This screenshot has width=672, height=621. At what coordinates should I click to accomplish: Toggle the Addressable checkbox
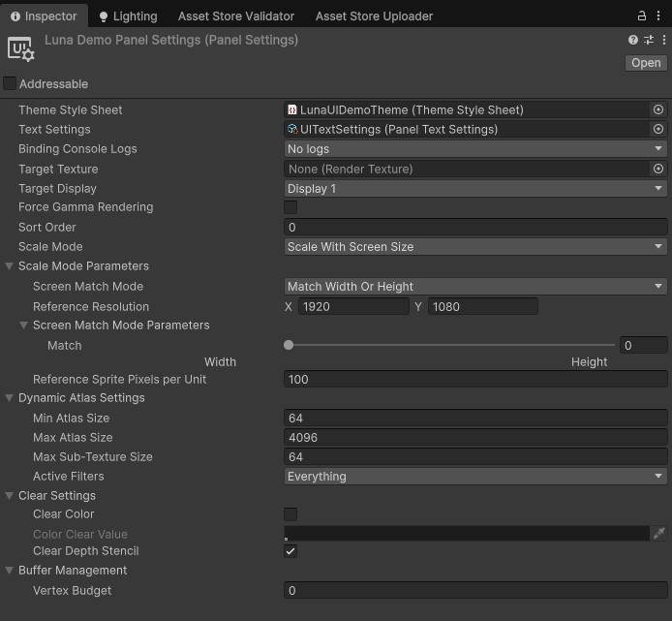[10, 83]
